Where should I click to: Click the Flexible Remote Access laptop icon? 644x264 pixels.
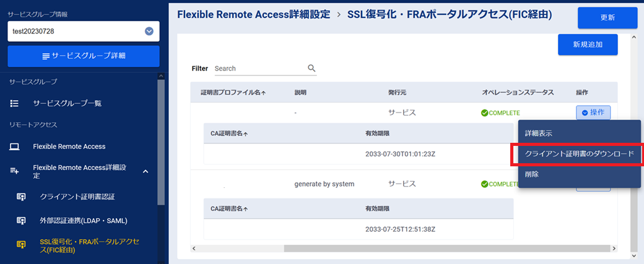14,147
